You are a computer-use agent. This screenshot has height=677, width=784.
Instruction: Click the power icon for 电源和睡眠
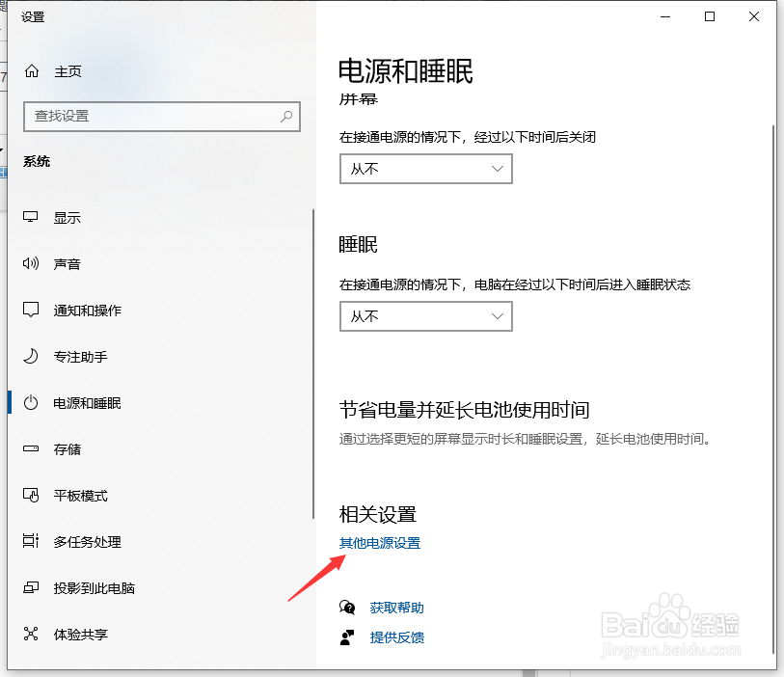point(31,402)
